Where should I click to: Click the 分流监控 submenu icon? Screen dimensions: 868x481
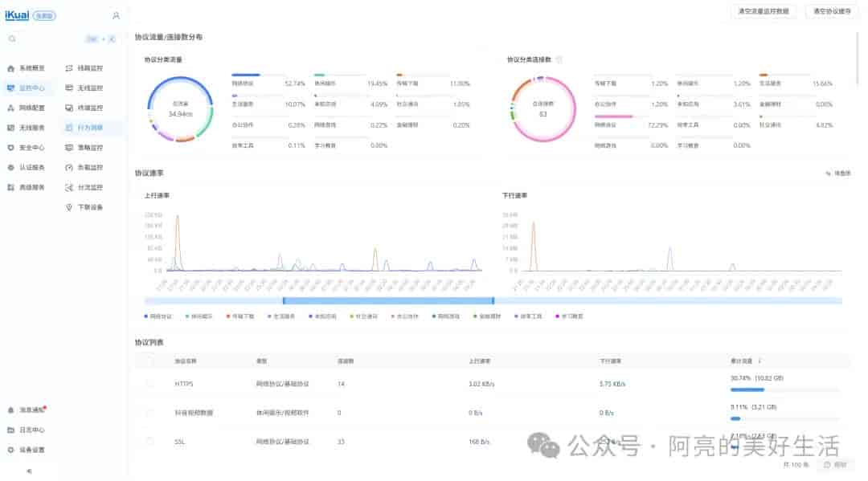pos(69,187)
